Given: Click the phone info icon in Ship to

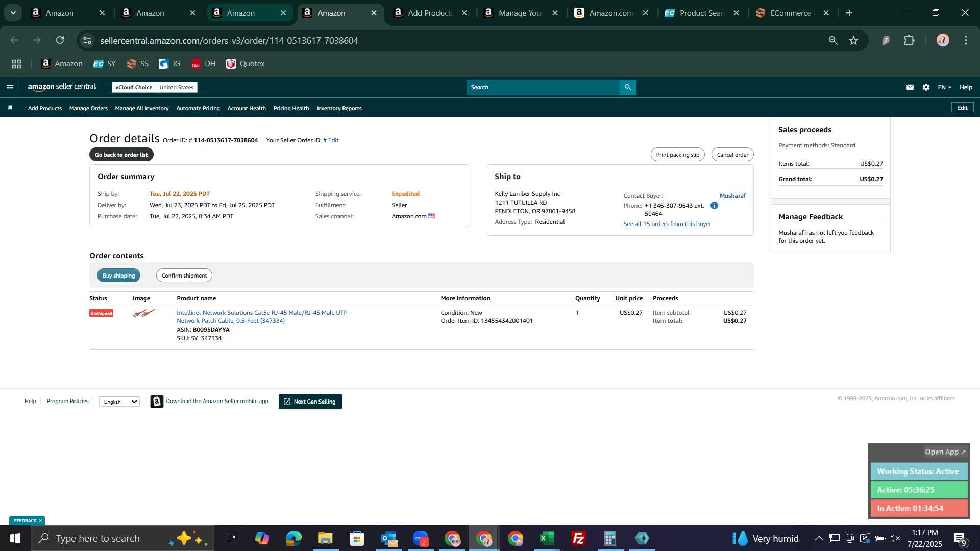Looking at the screenshot, I should tap(714, 206).
